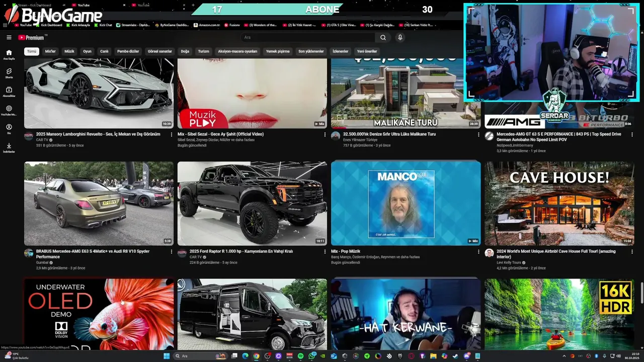Open the 2025 Ford Raptor R title link
This screenshot has height=362, width=644.
[x=241, y=251]
